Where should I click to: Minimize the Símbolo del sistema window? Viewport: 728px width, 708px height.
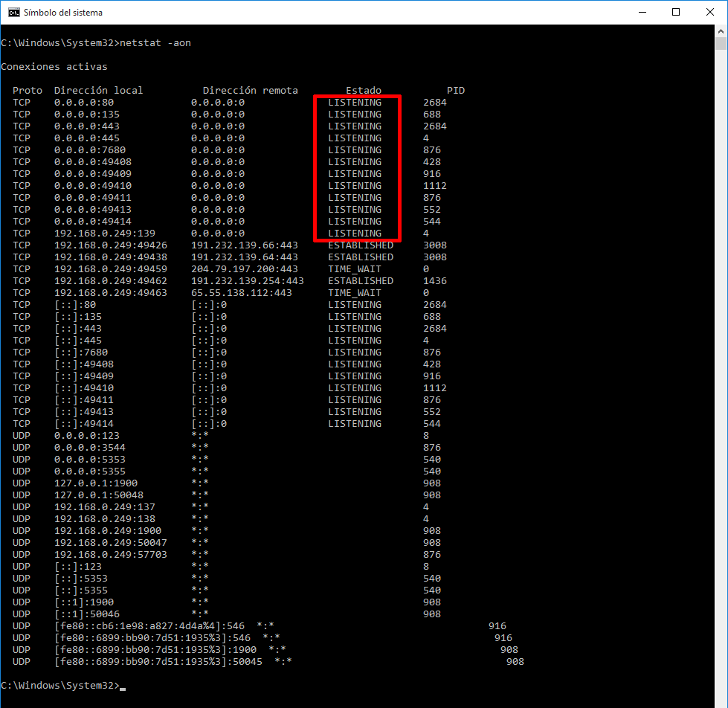(x=642, y=13)
